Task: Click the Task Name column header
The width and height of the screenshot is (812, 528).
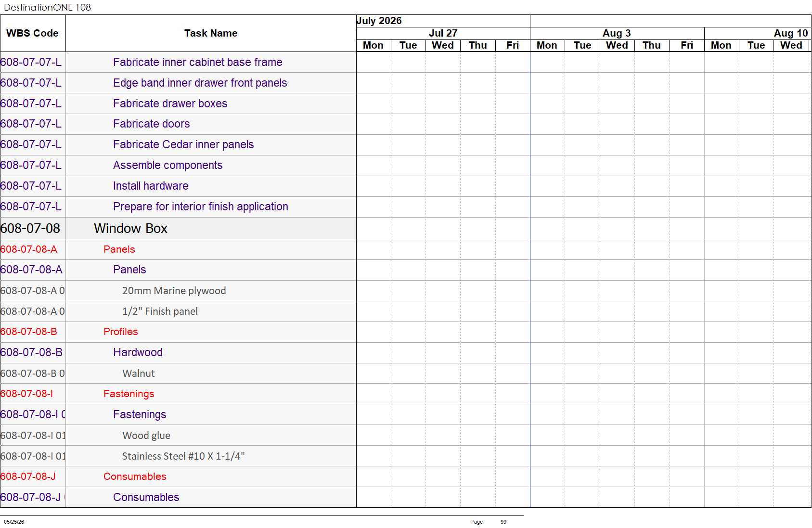Action: [211, 33]
